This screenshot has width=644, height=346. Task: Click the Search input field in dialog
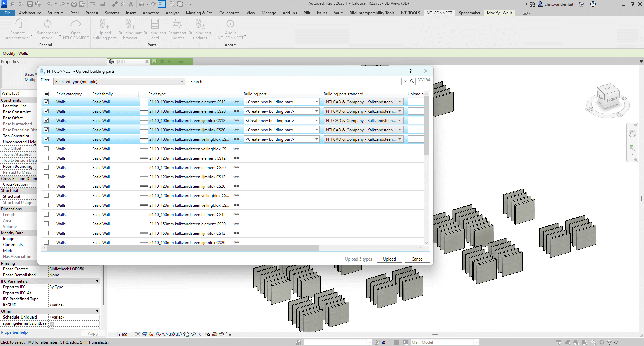pos(303,81)
